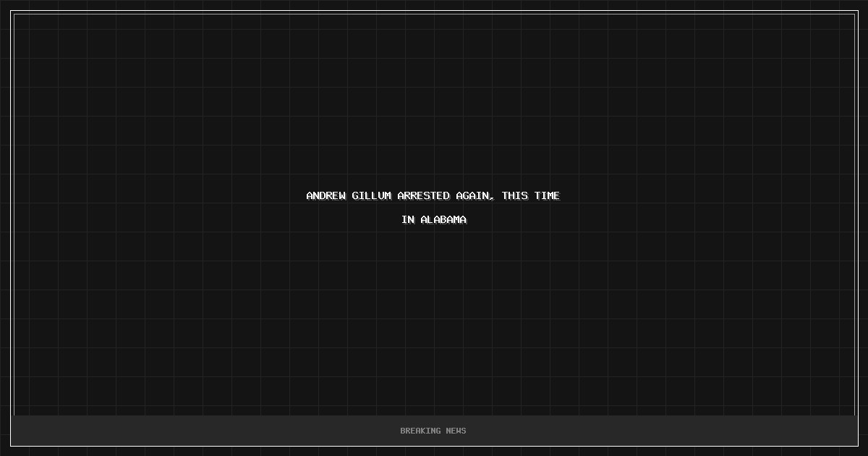Screen dimensions: 868x456
Task: Click the word ARRESTED in headline
Action: click(424, 195)
